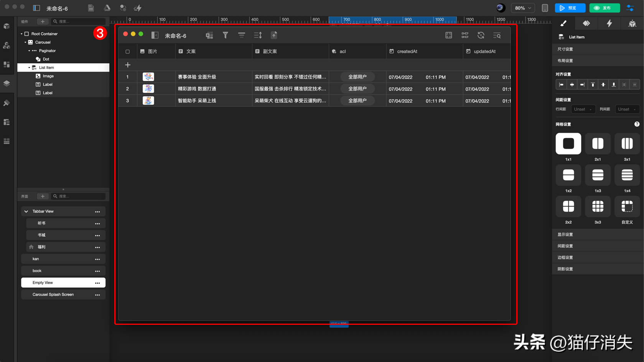This screenshot has width=644, height=362.
Task: Click the pin icon in left sidebar
Action: tap(7, 103)
